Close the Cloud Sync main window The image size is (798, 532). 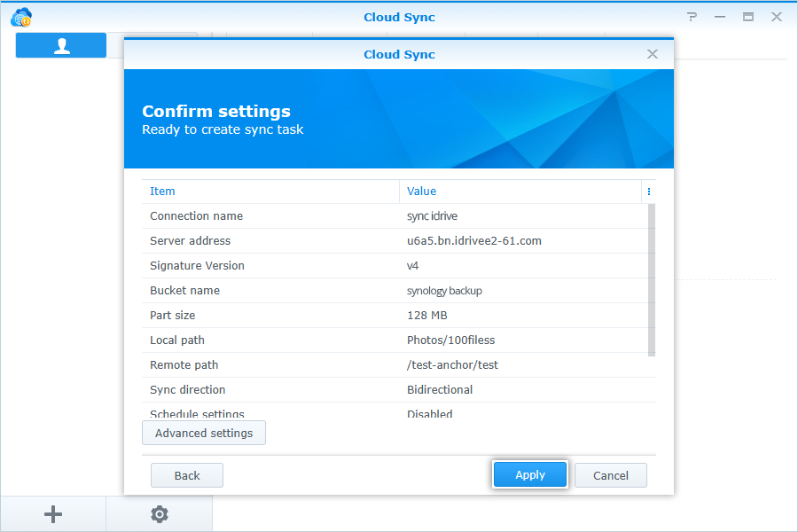[777, 17]
